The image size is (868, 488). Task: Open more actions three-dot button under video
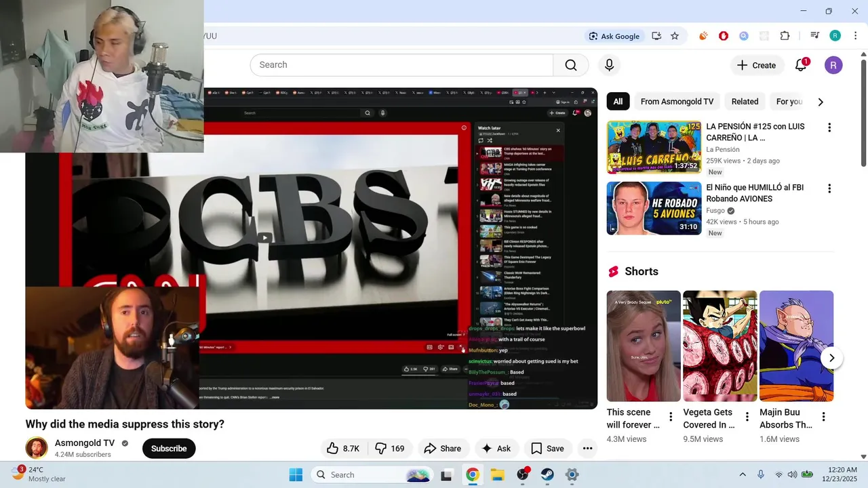588,449
